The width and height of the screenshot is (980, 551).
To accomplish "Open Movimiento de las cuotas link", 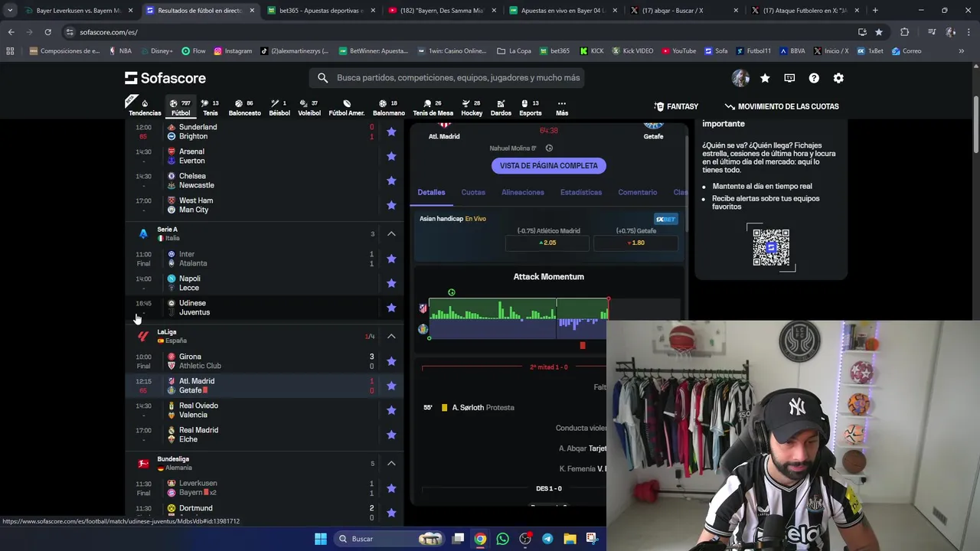I will [x=782, y=106].
